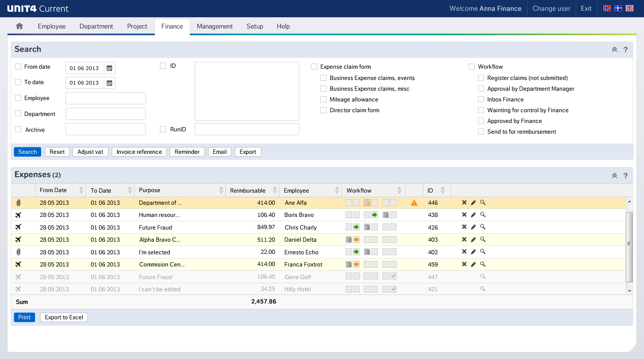View Gene Golf's expense with the magnifier icon
The image size is (644, 359).
(x=483, y=277)
